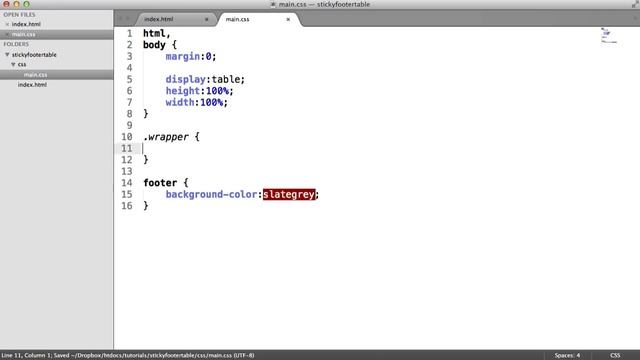Change indentation via Spaces: 4
Screen dimensions: 640x360
[567, 355]
